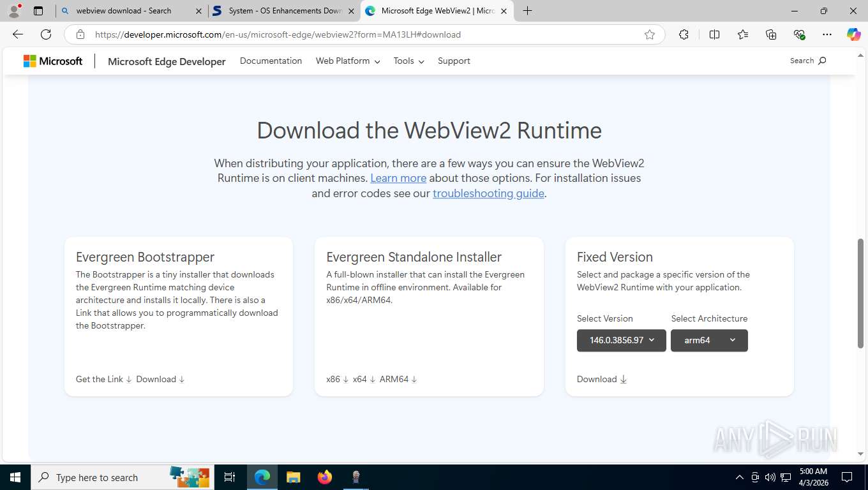Image resolution: width=868 pixels, height=490 pixels.
Task: Open the Favorites list icon
Action: point(743,34)
